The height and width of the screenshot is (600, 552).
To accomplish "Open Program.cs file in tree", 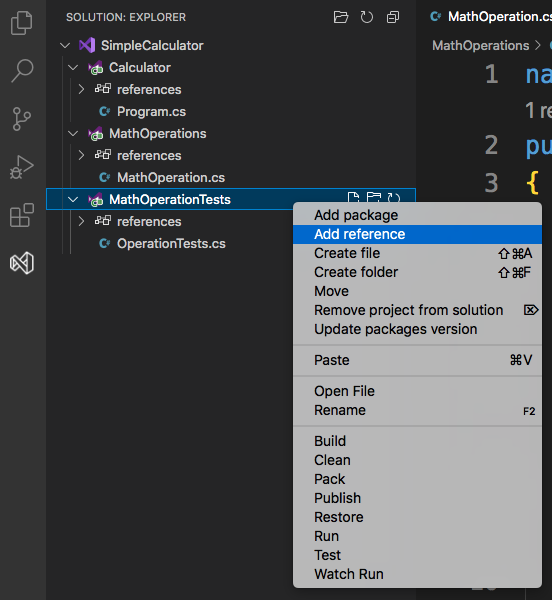I will pos(151,112).
